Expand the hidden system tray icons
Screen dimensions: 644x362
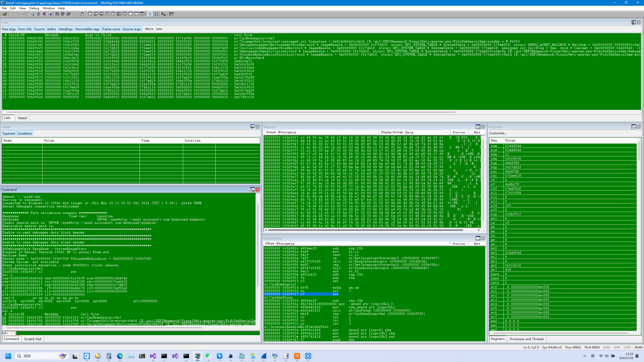point(585,356)
